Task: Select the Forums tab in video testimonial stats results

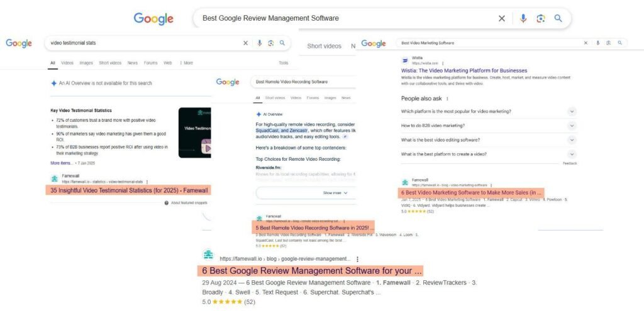Action: pos(151,63)
